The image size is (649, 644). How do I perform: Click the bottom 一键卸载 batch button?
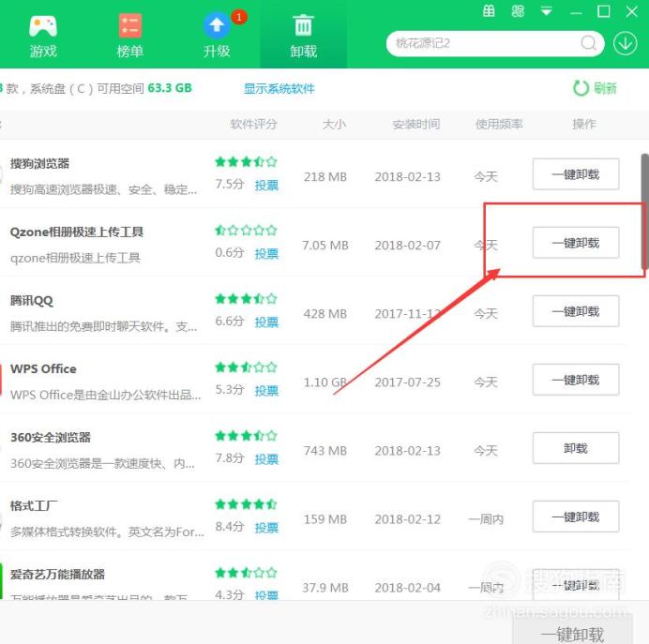click(x=572, y=629)
